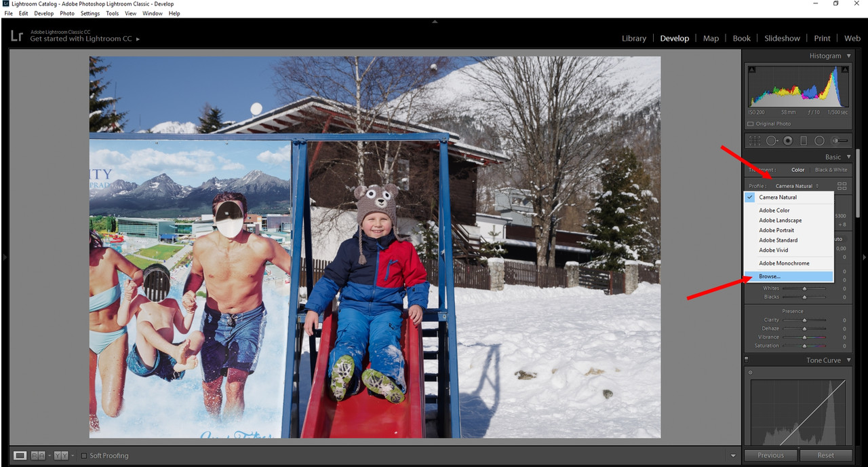Switch to the Web module
The width and height of the screenshot is (868, 467).
[x=852, y=38]
